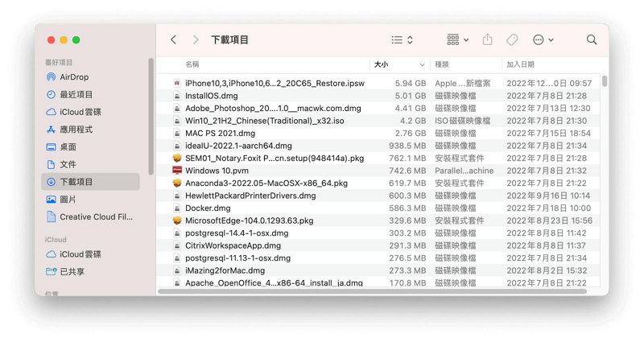Select 下載項目 in the sidebar
The height and width of the screenshot is (342, 644).
(90, 182)
